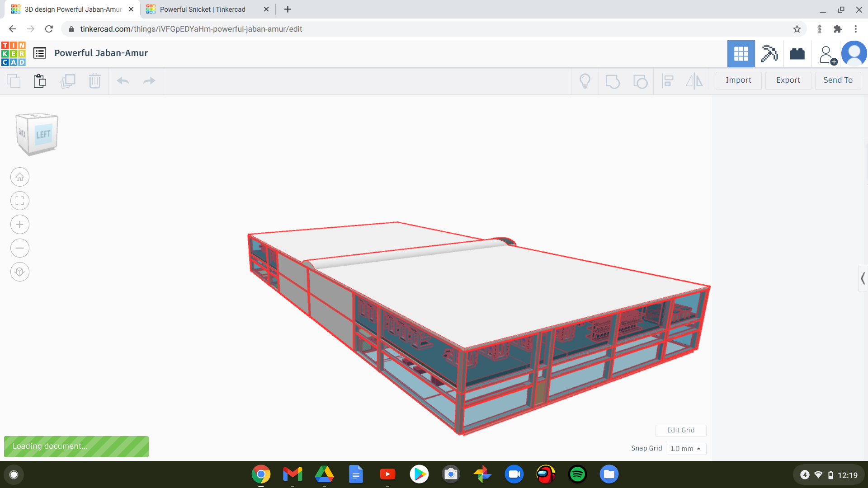The height and width of the screenshot is (488, 868).
Task: Open the design list menu icon
Action: coord(40,53)
